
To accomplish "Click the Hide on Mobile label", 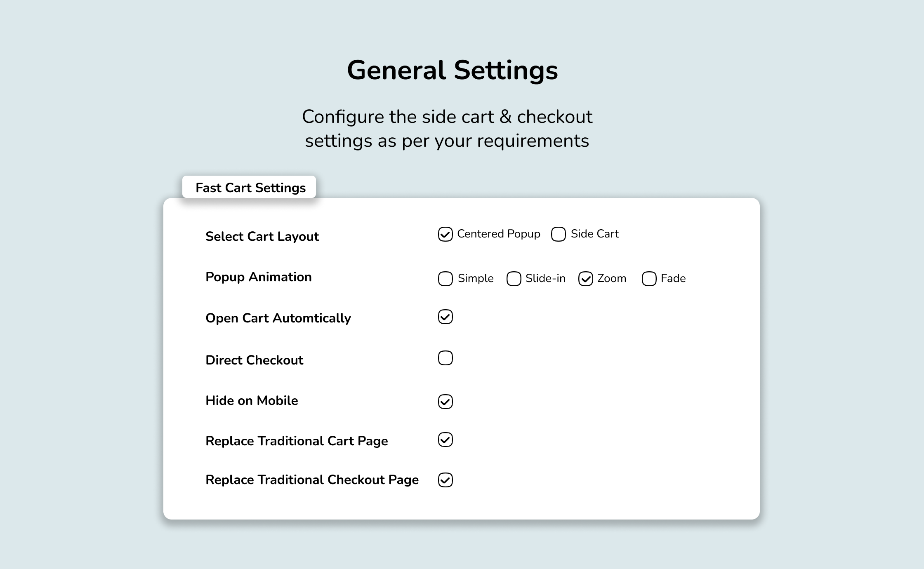I will [252, 400].
